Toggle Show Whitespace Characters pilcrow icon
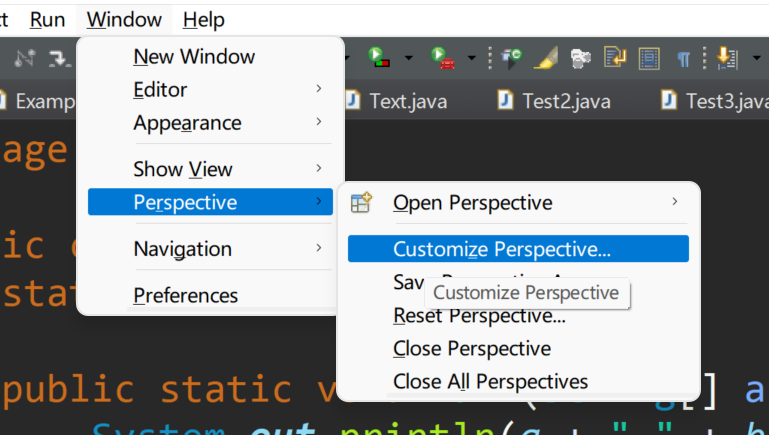 683,58
